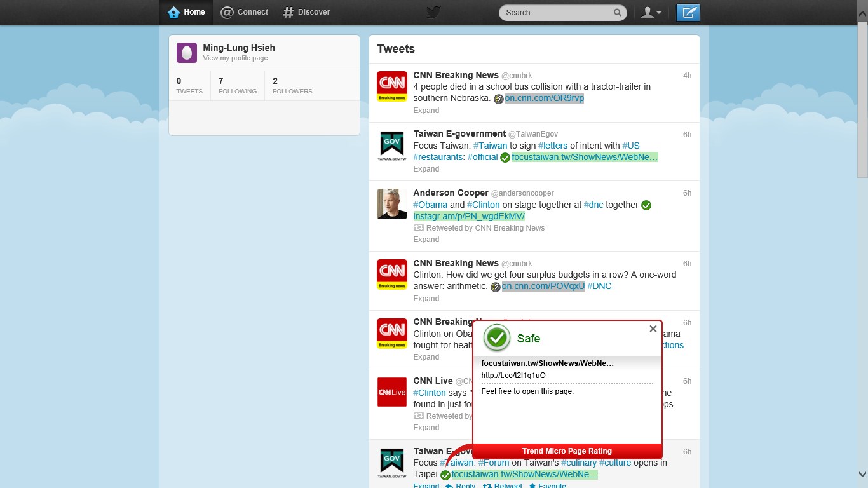The width and height of the screenshot is (868, 488).
Task: Expand the Clinton on Obama tweet
Action: pyautogui.click(x=426, y=357)
